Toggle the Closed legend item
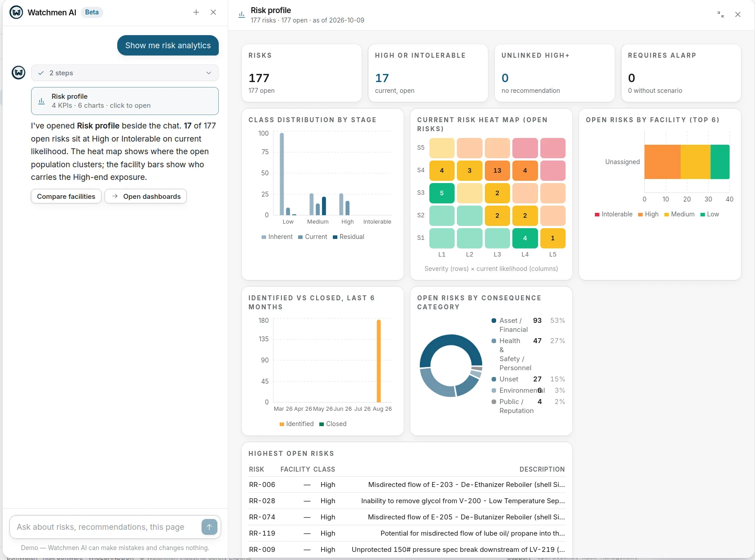 tap(333, 424)
